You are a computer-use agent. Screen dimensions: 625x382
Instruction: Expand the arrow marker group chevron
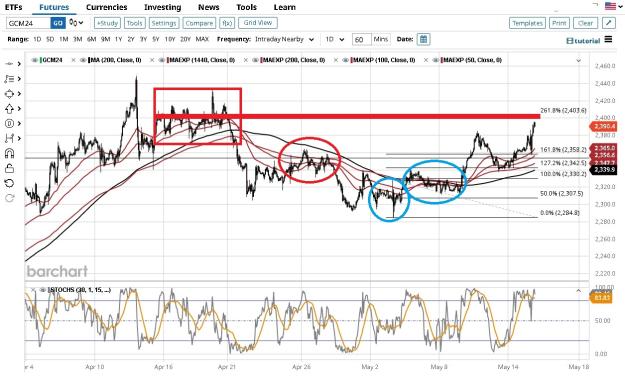pyautogui.click(x=19, y=108)
